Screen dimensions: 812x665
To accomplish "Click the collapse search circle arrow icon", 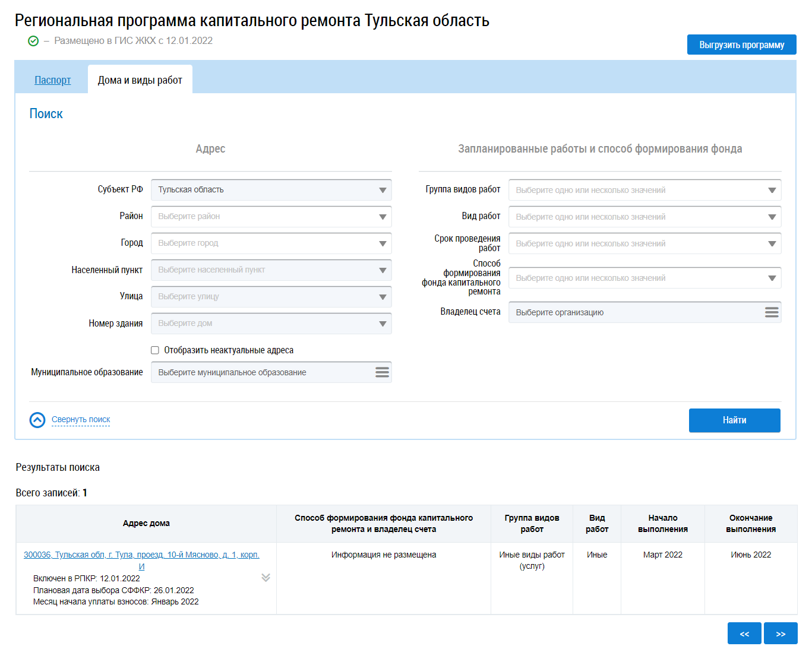I will click(37, 420).
